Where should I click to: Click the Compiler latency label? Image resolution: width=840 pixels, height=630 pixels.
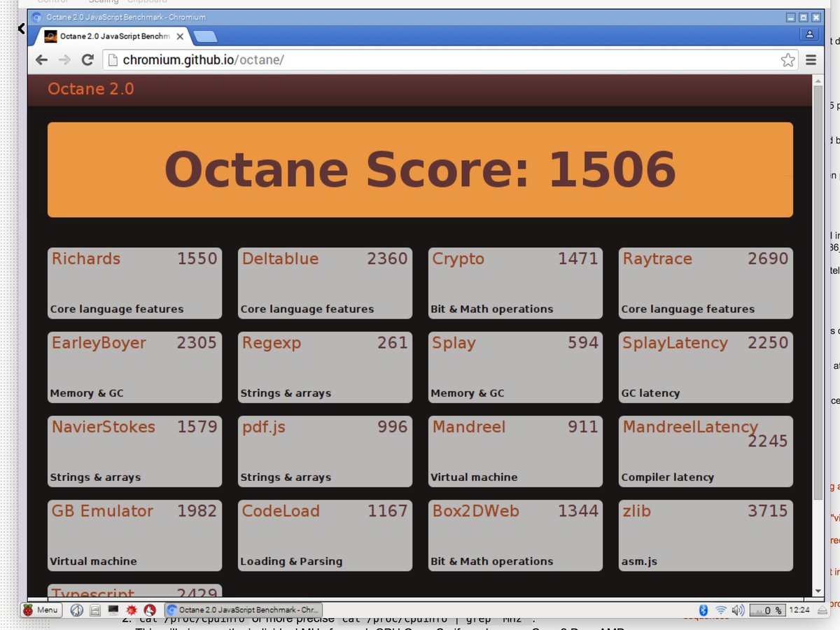(x=667, y=477)
